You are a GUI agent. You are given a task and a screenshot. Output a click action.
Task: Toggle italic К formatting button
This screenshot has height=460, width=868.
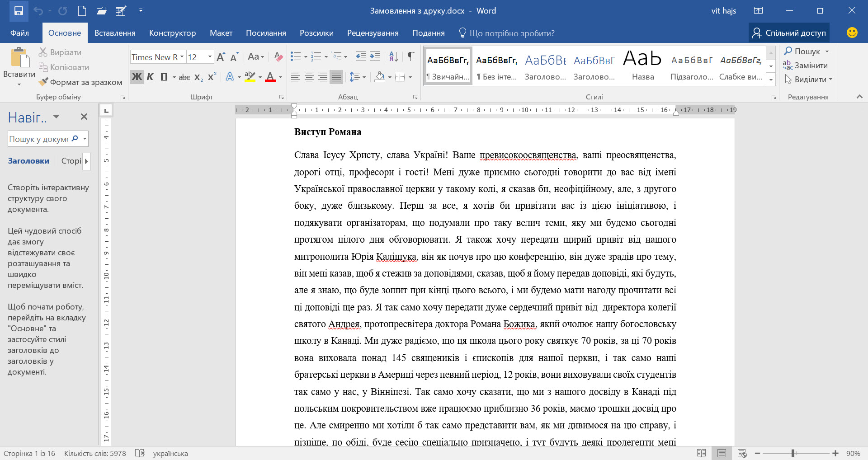click(x=150, y=77)
